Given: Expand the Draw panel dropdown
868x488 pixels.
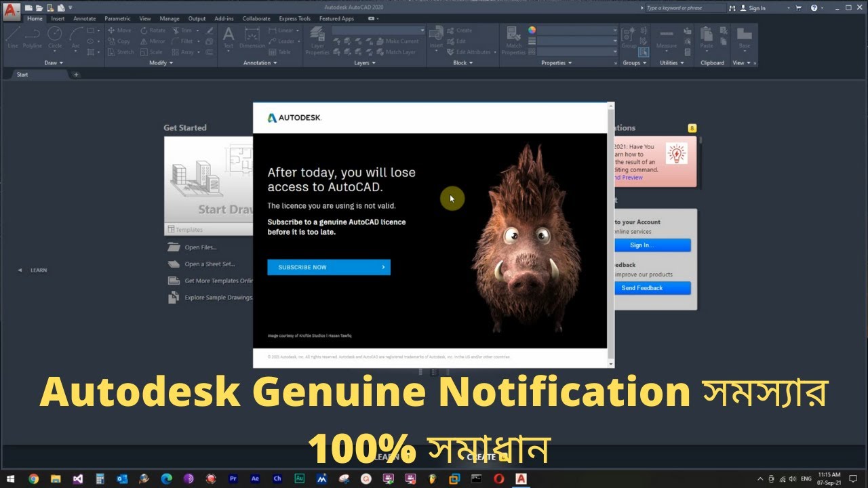Looking at the screenshot, I should tap(54, 63).
